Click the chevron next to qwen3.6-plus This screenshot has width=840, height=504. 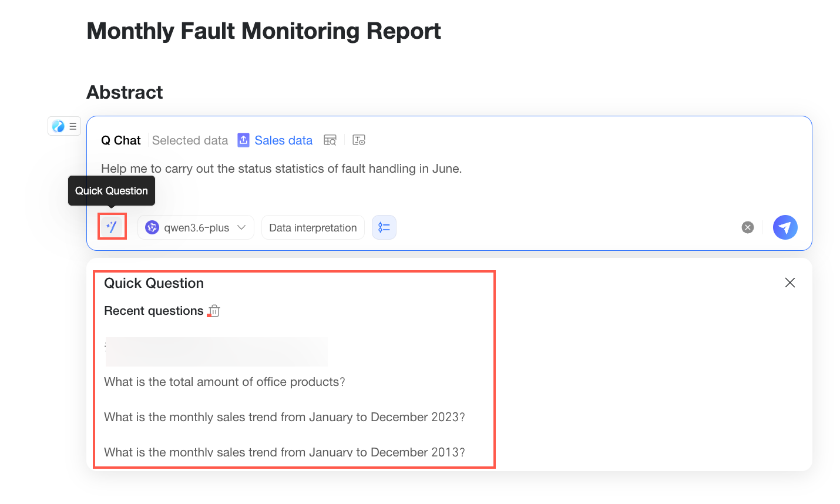241,227
